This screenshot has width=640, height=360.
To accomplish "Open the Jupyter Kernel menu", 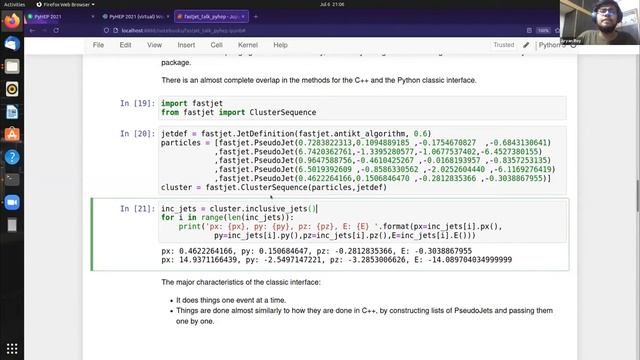I will point(248,45).
